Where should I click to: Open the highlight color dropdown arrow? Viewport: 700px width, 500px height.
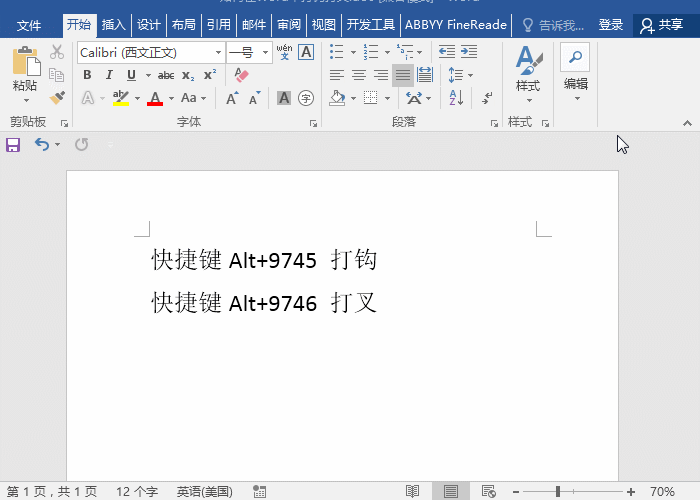137,99
